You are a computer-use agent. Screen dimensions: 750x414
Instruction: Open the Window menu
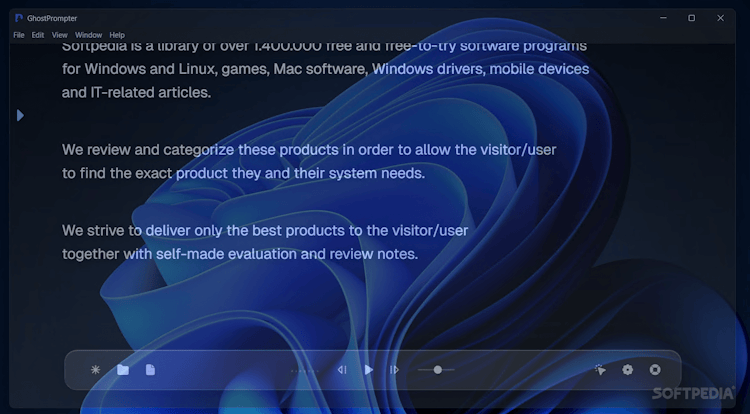pos(88,35)
